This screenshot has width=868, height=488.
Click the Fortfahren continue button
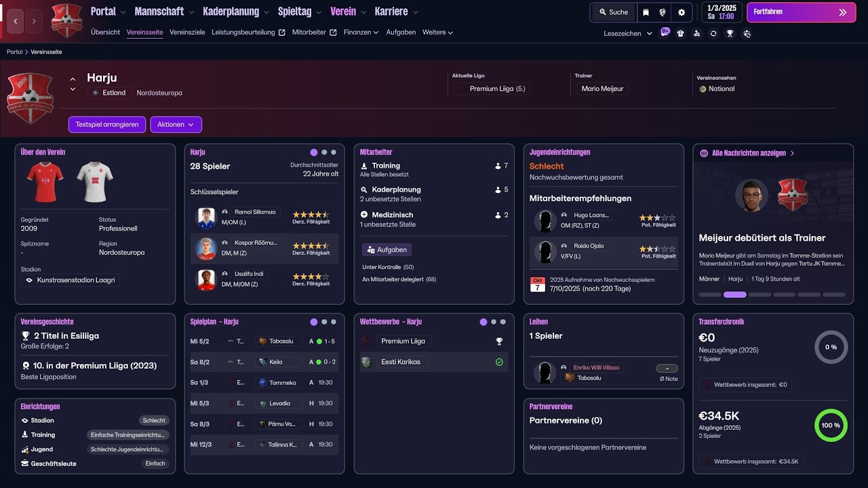click(x=801, y=12)
